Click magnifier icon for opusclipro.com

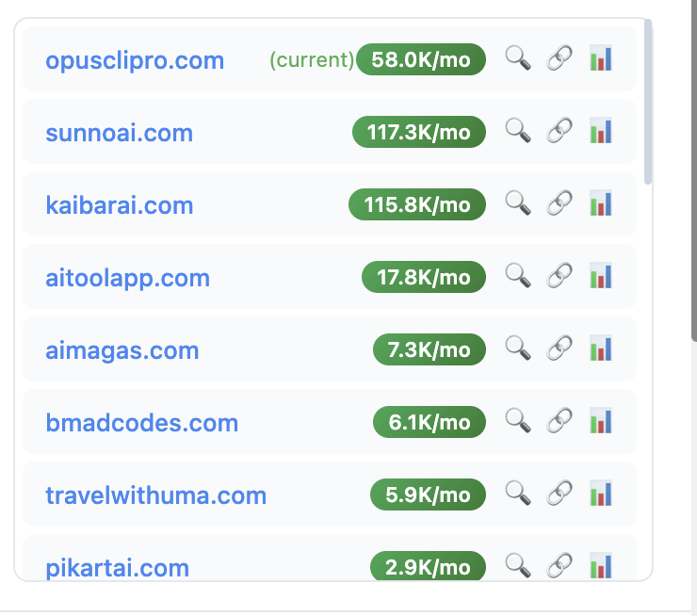(518, 58)
